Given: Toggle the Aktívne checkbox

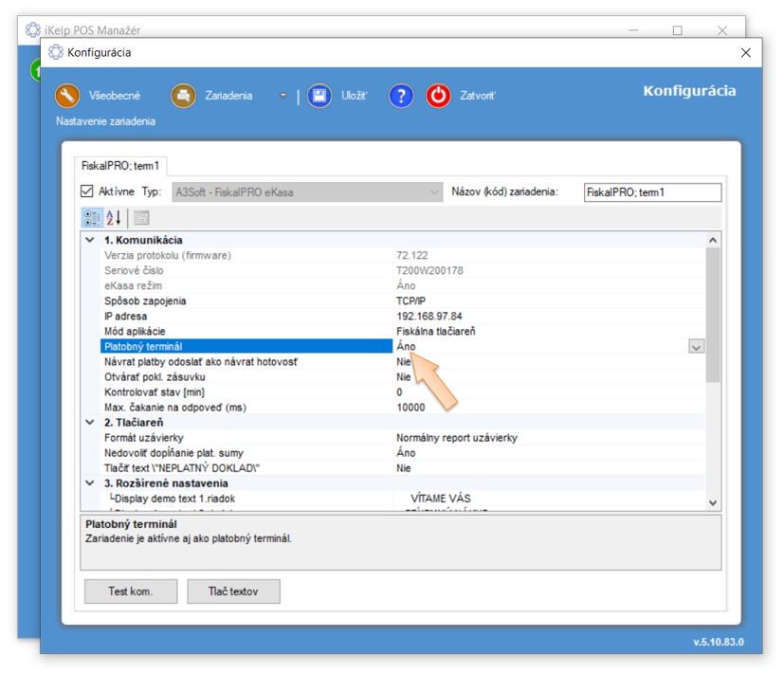Looking at the screenshot, I should pyautogui.click(x=88, y=191).
